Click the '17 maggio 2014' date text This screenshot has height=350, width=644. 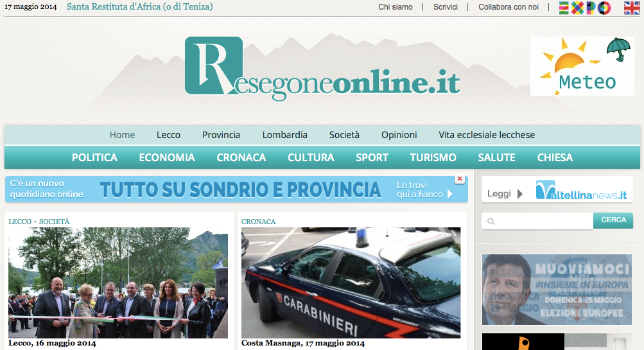point(30,7)
